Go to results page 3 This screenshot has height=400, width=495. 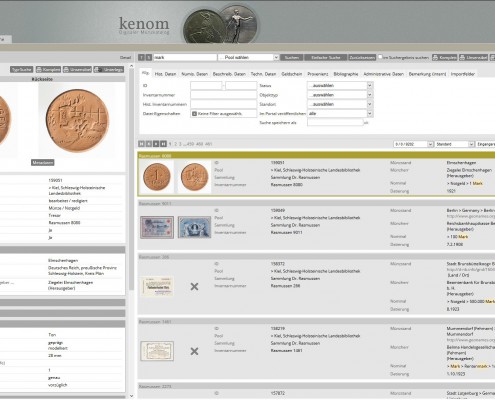point(180,144)
